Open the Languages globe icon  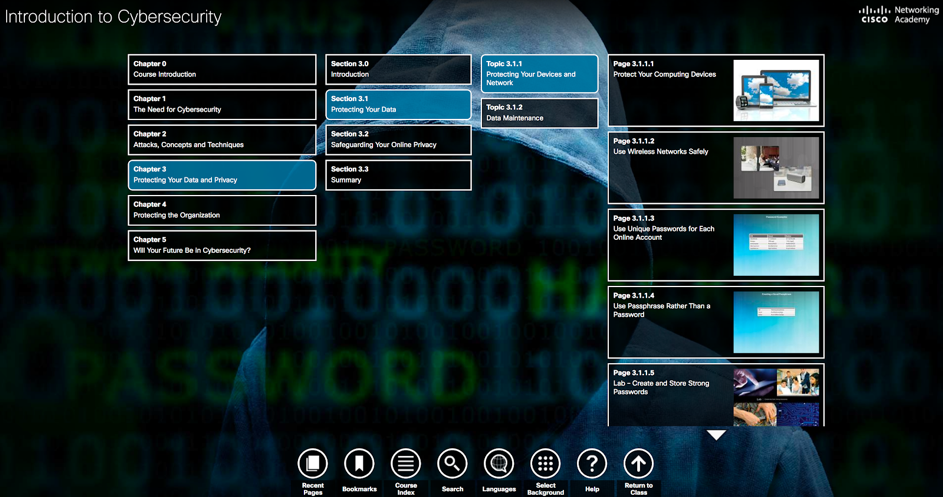tap(499, 463)
